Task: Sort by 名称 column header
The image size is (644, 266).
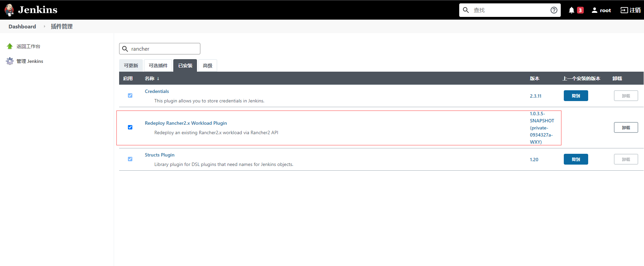Action: pos(152,78)
